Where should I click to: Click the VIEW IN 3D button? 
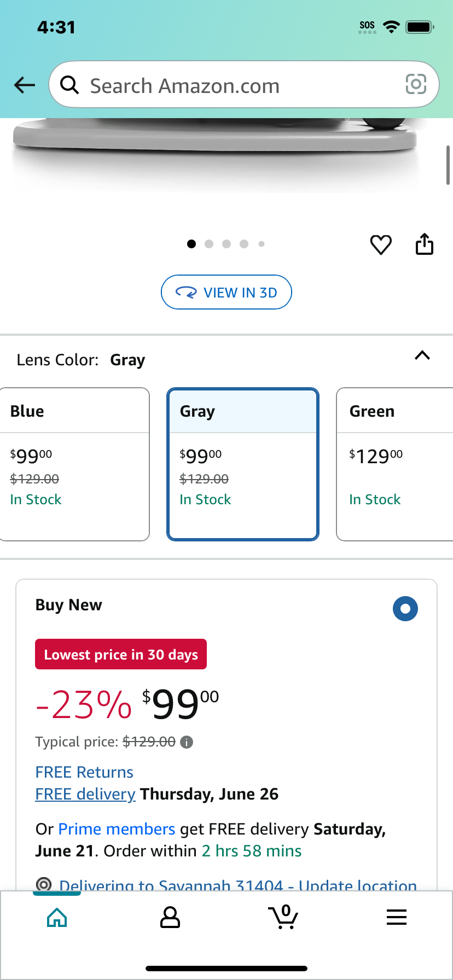226,292
